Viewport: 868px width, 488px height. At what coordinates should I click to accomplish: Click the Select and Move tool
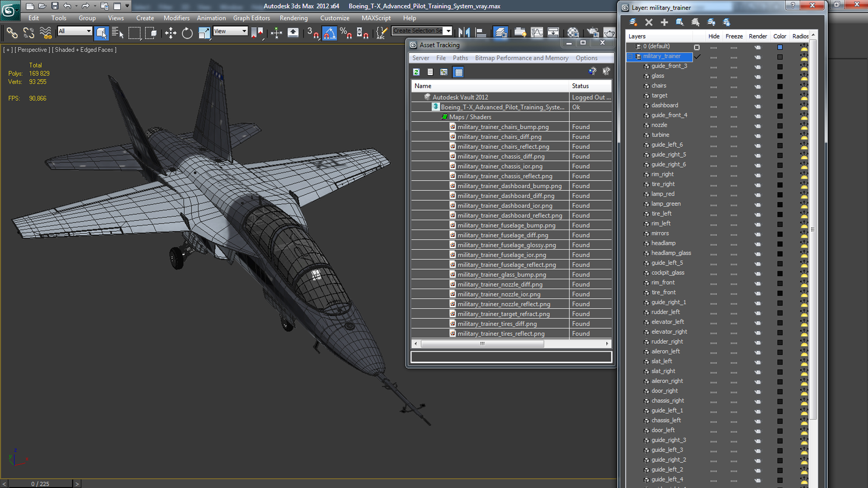(170, 33)
